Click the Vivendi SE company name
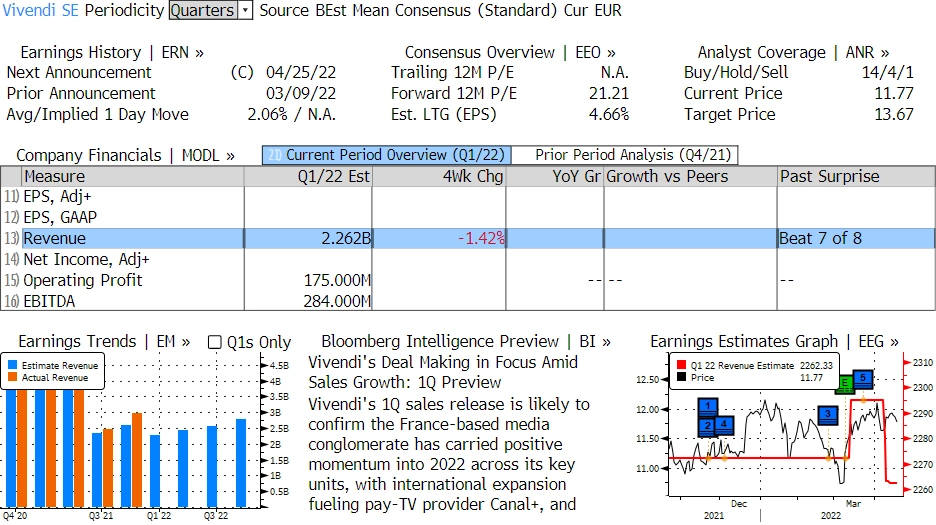This screenshot has height=525, width=936. 41,10
